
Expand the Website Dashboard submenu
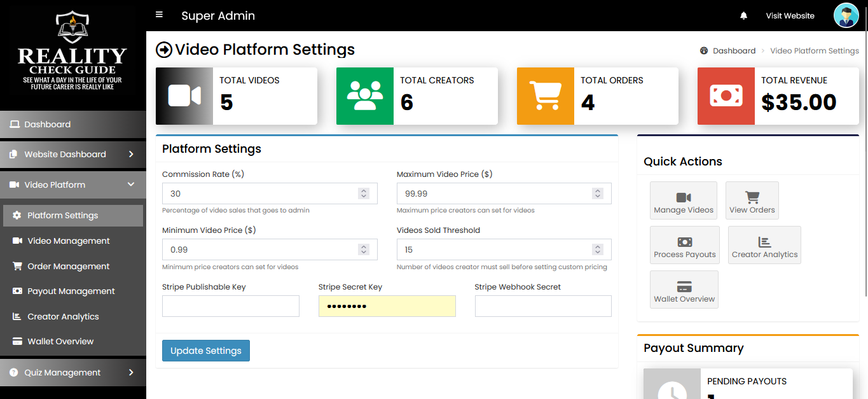pos(131,154)
